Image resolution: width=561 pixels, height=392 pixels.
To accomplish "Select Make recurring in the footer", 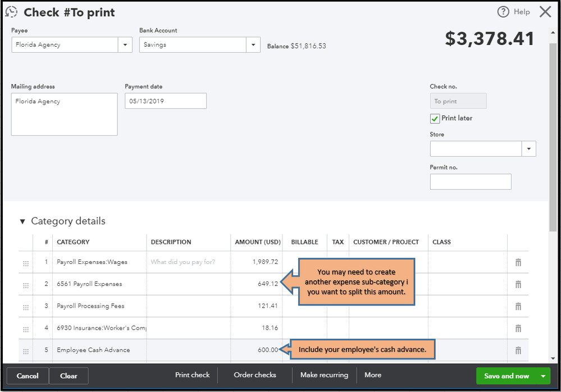I will tap(324, 375).
